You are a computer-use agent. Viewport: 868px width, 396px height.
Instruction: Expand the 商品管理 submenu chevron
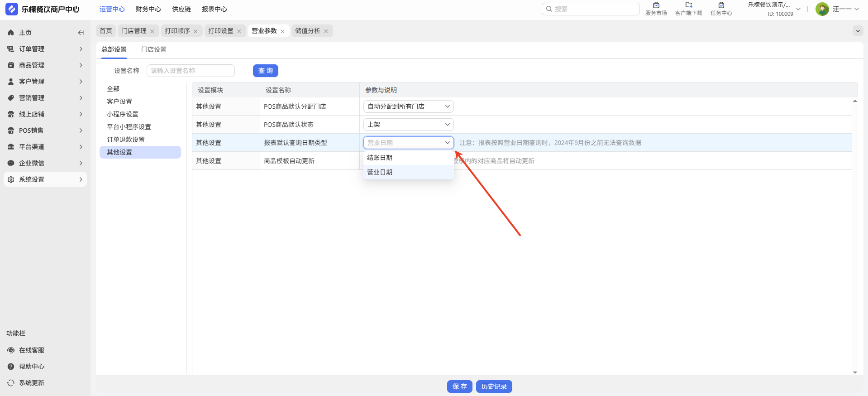tap(81, 65)
